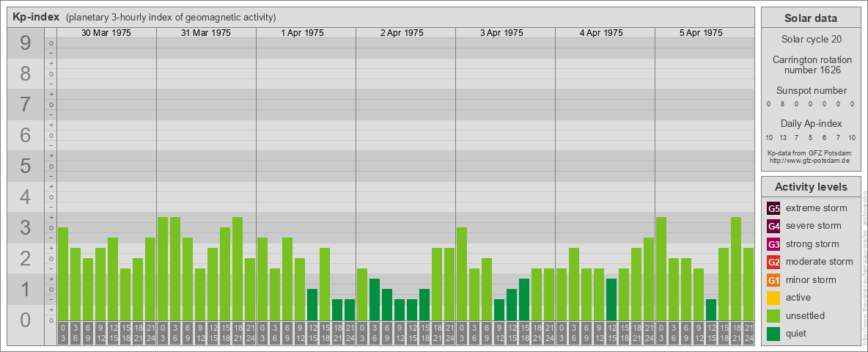Click the Kp scale number 0
Screen dimensions: 868x352
[x=26, y=319]
